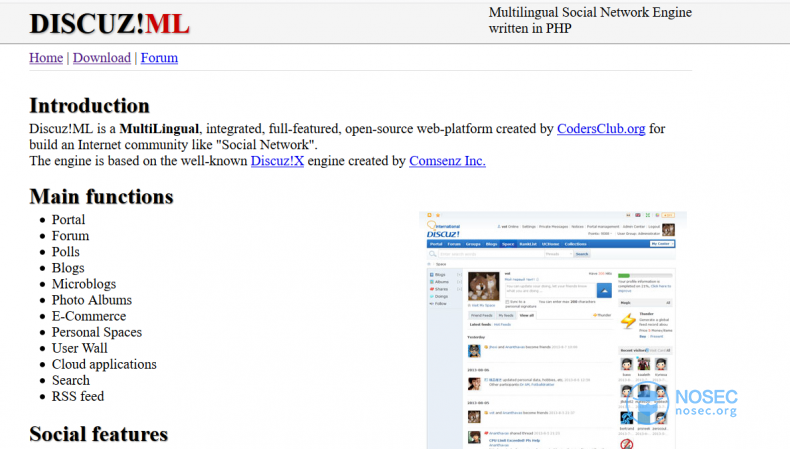Open the Discuz interface screenshot thumbnail

coord(553,330)
